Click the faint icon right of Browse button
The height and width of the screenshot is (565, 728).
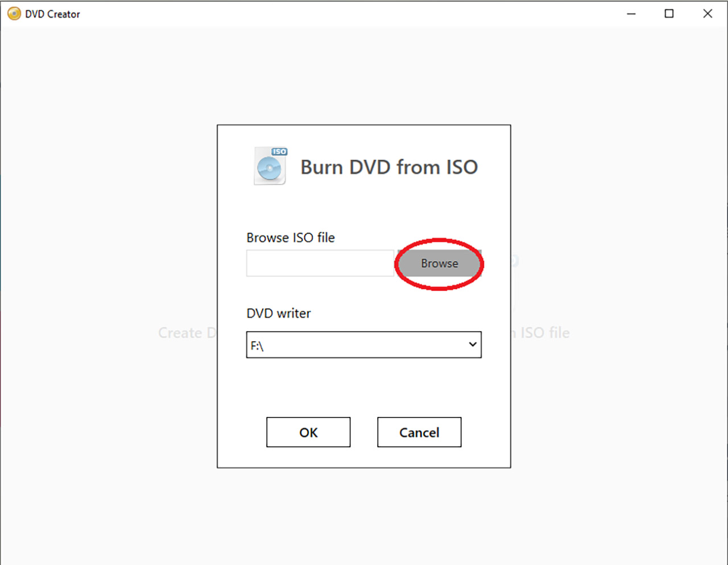(x=515, y=261)
